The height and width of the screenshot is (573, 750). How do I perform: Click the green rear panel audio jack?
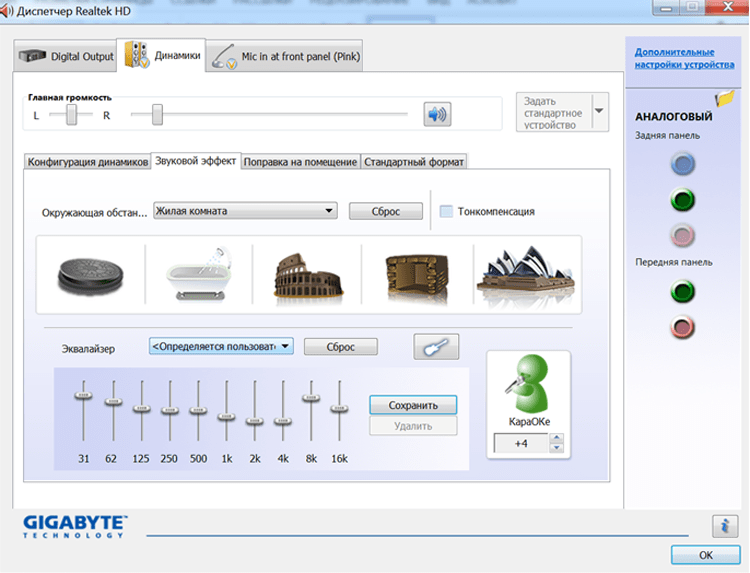pos(681,200)
